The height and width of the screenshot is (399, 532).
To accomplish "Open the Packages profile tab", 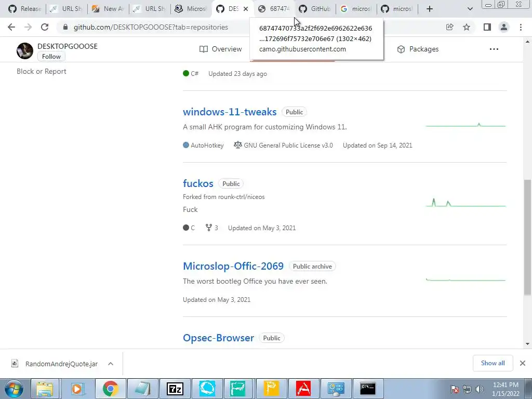I will coord(418,49).
